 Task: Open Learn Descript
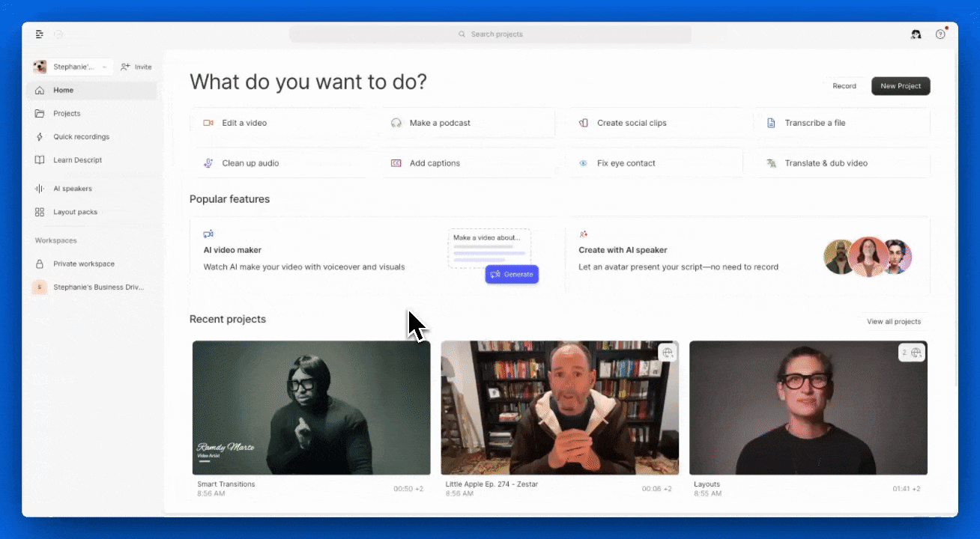pos(77,159)
